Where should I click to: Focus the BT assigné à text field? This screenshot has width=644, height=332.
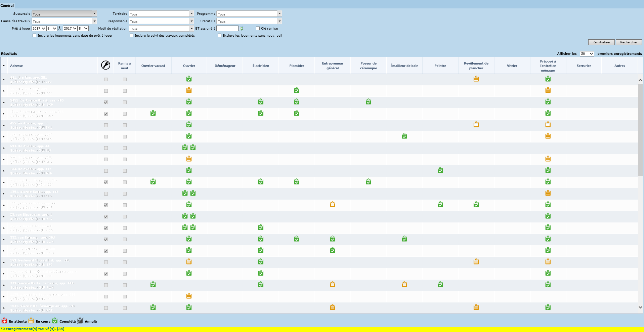point(227,29)
